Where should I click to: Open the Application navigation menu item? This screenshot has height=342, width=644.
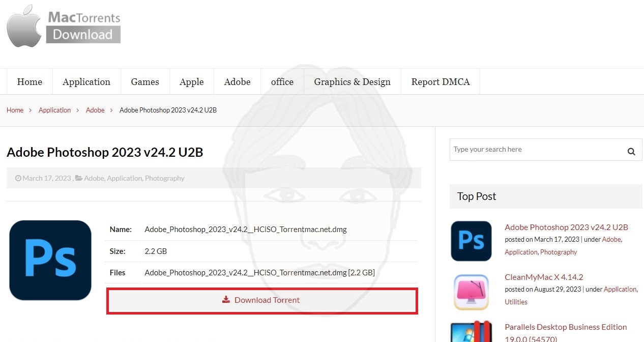[x=86, y=82]
